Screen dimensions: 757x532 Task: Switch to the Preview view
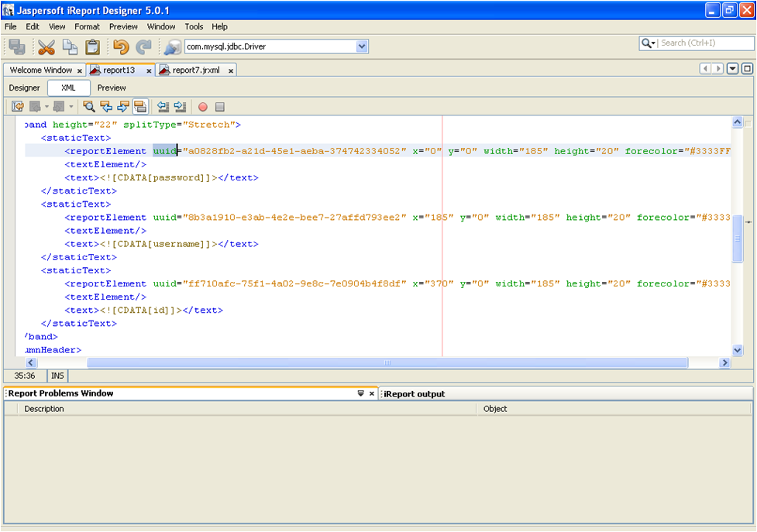[112, 88]
